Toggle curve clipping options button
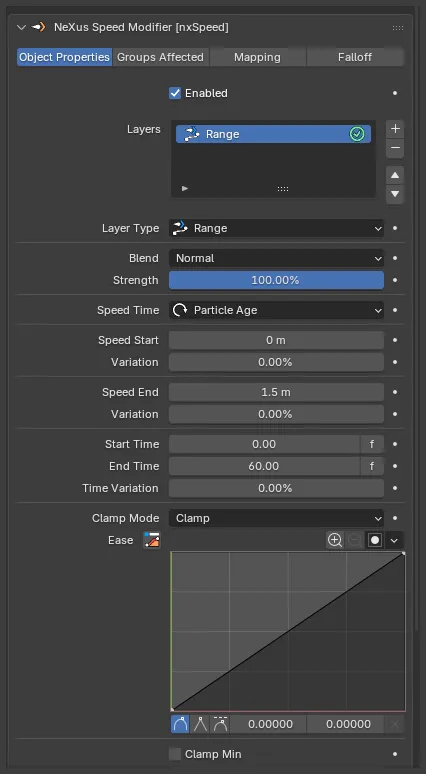The image size is (426, 774). (x=375, y=540)
